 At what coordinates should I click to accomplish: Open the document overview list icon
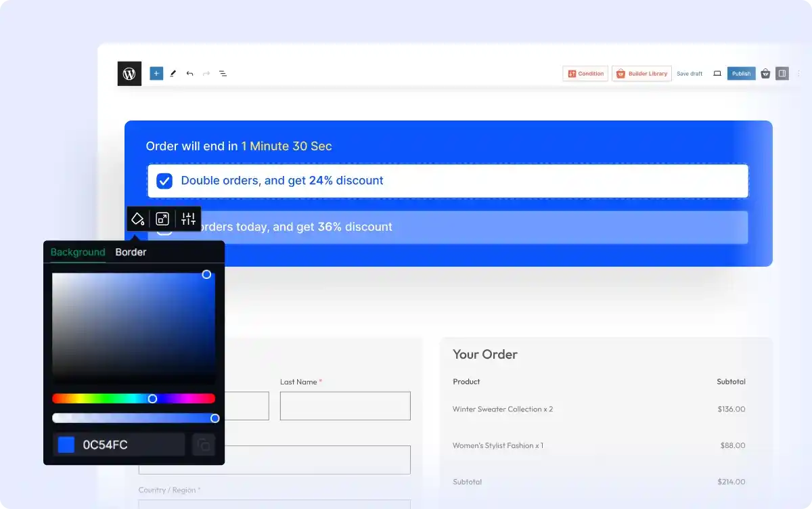223,74
